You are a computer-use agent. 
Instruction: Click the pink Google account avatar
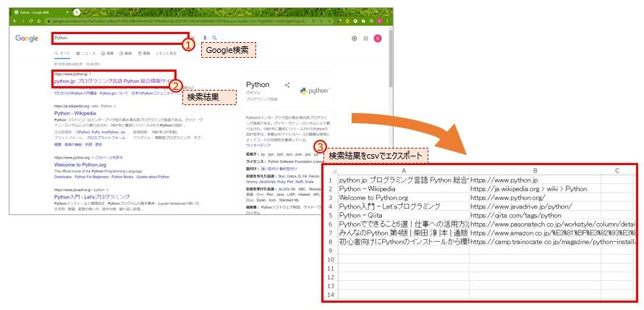point(378,38)
